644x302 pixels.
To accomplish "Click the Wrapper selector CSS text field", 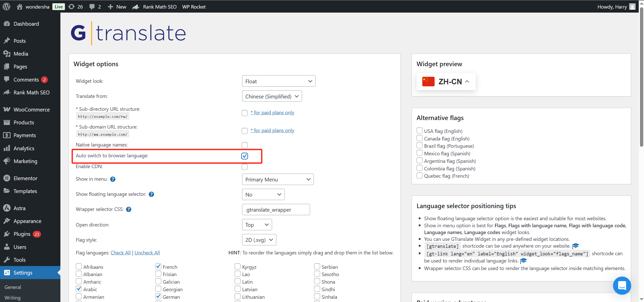I will click(276, 210).
